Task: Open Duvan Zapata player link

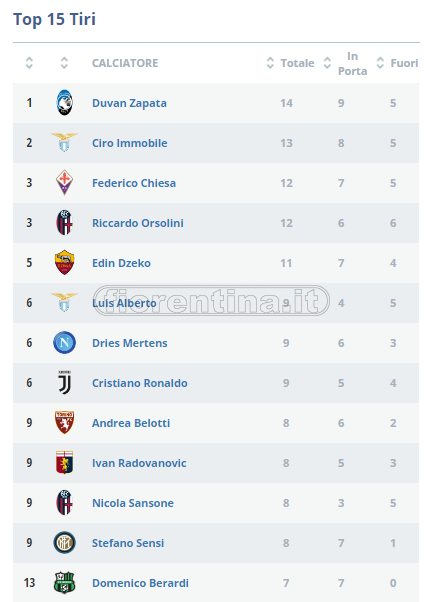Action: click(129, 103)
